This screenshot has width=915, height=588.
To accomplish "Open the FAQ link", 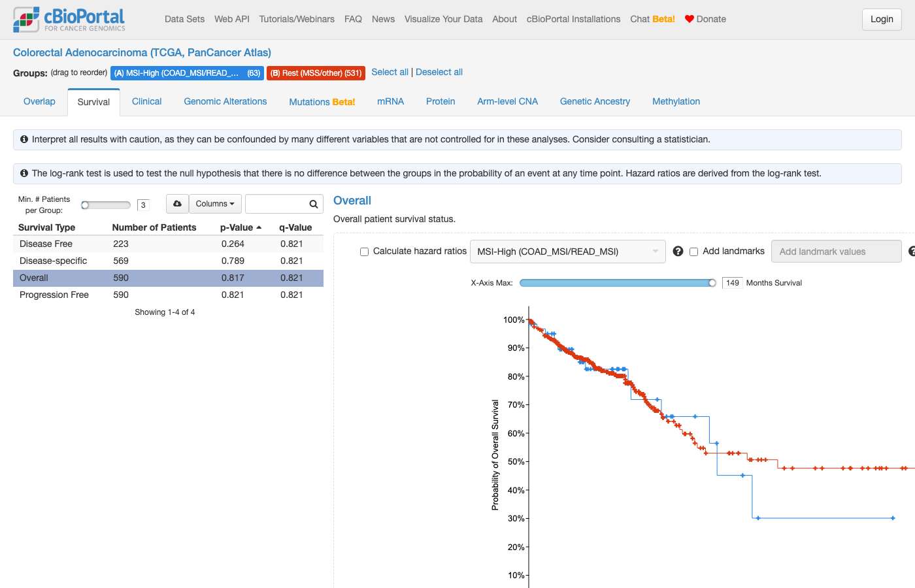I will [353, 19].
